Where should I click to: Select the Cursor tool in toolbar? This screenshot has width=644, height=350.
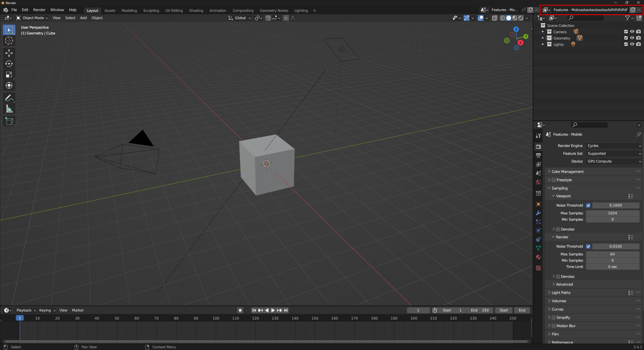[9, 41]
